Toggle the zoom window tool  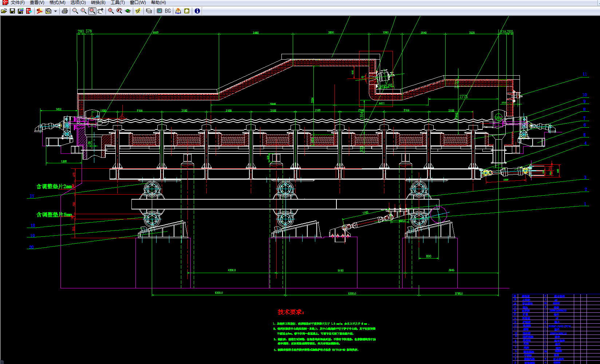tap(92, 11)
